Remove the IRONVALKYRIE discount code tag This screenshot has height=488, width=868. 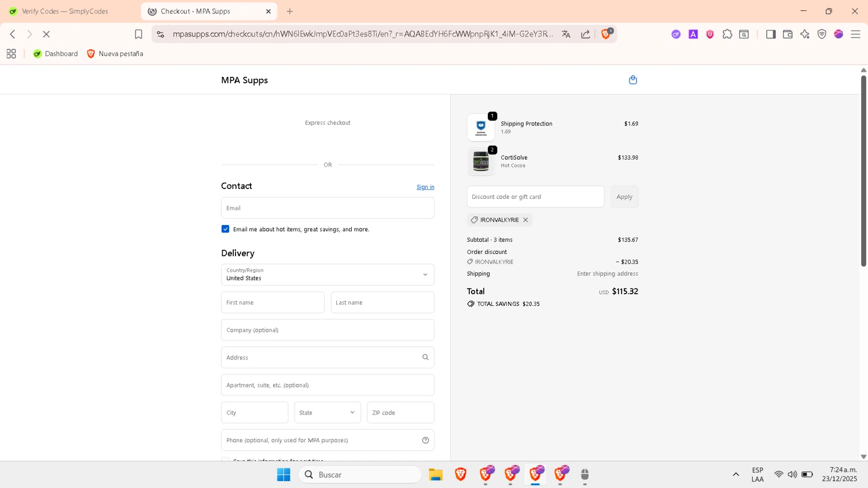click(x=525, y=220)
